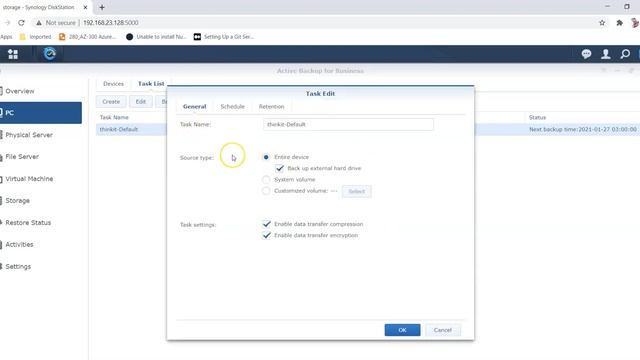The image size is (640, 360).
Task: Switch to the Retention tab
Action: coord(271,107)
